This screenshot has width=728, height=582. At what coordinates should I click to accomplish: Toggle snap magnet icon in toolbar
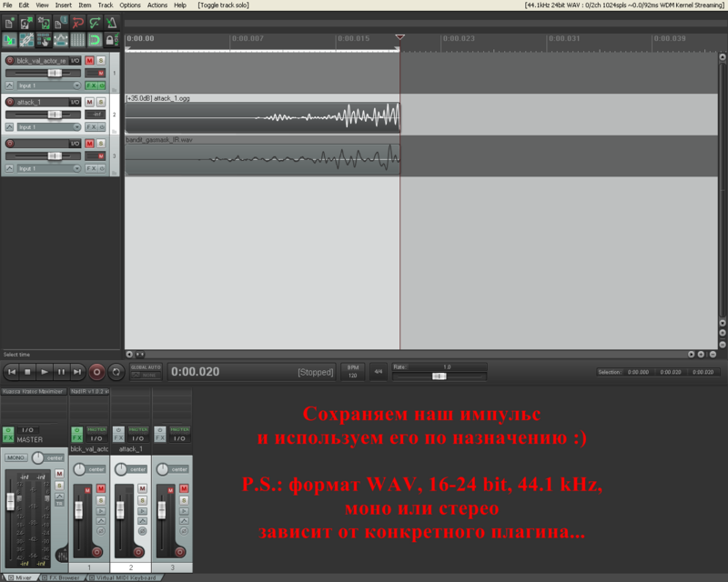[x=93, y=40]
